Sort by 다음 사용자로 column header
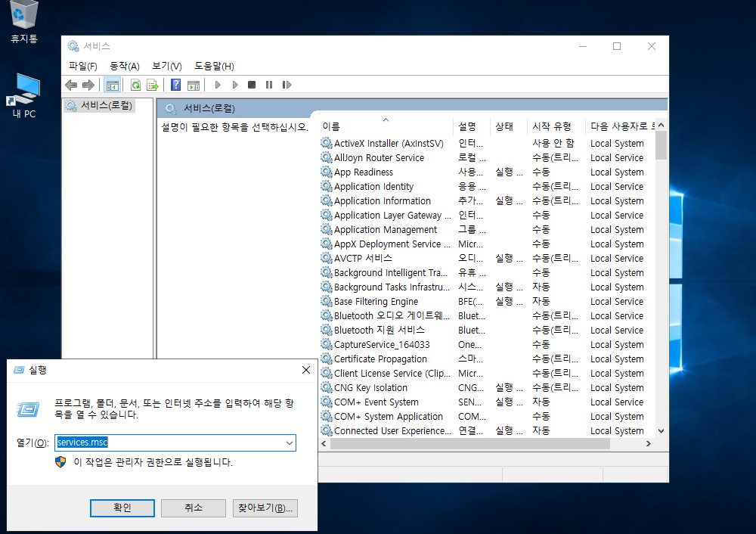Viewport: 756px width, 534px height. [x=620, y=126]
